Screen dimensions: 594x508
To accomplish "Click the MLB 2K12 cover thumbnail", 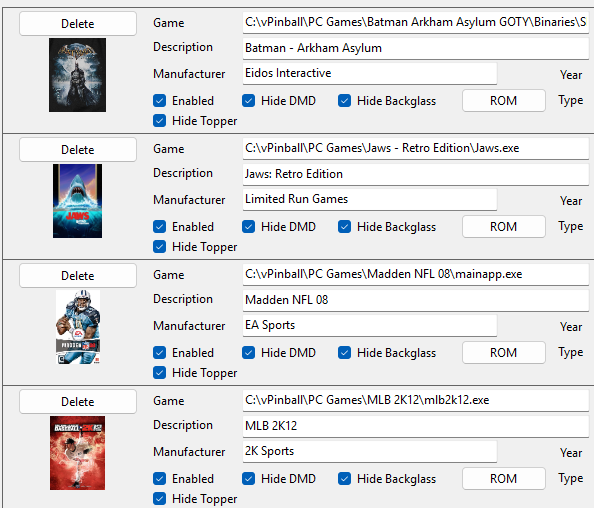I will pyautogui.click(x=77, y=453).
